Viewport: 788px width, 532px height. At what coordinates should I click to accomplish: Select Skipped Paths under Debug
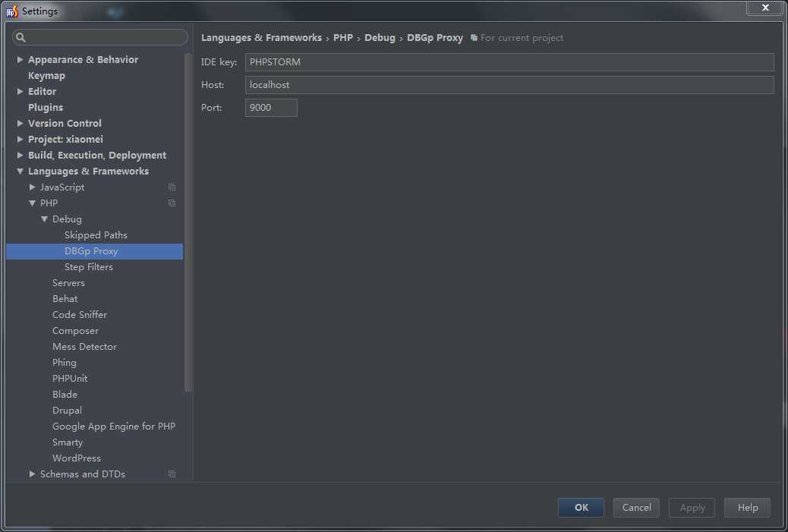pyautogui.click(x=96, y=235)
